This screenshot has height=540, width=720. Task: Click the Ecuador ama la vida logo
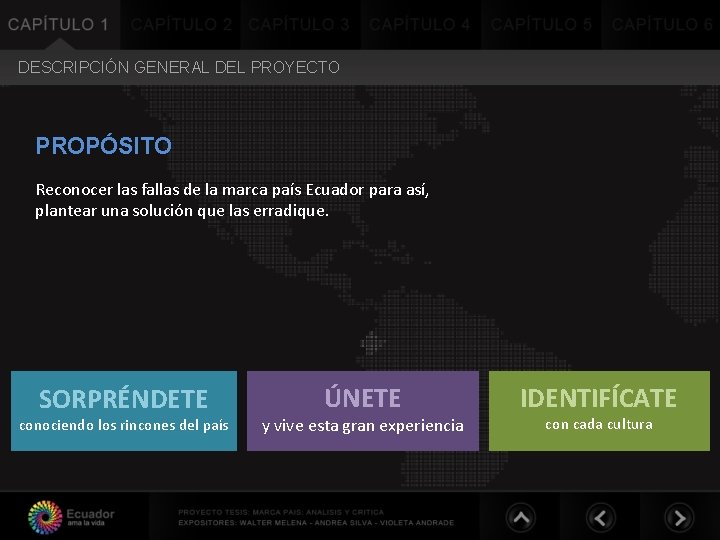(x=71, y=517)
